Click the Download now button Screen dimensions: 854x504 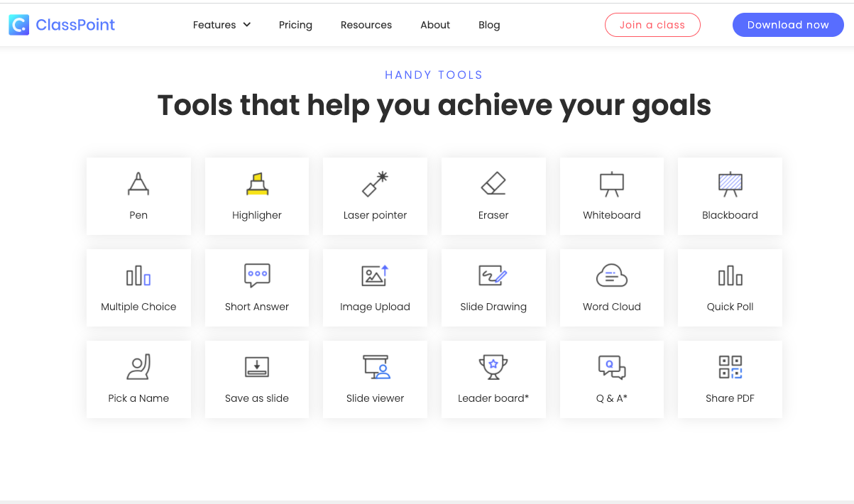tap(788, 25)
